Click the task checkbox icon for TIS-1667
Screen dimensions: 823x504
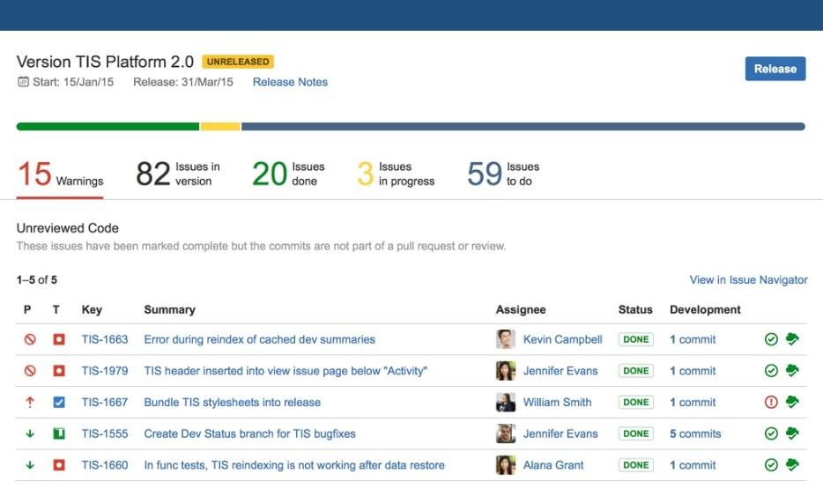59,402
